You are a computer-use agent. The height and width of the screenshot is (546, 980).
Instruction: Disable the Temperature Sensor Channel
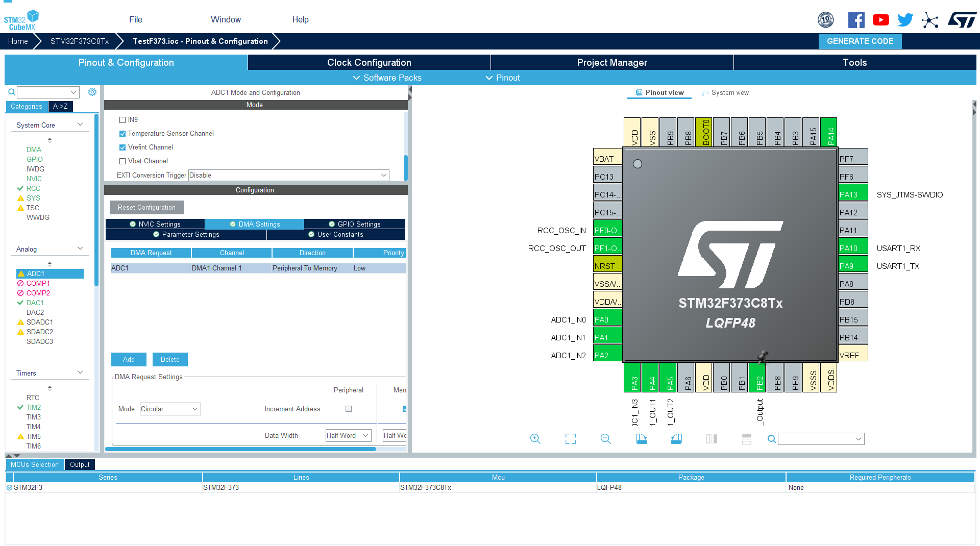coord(122,133)
